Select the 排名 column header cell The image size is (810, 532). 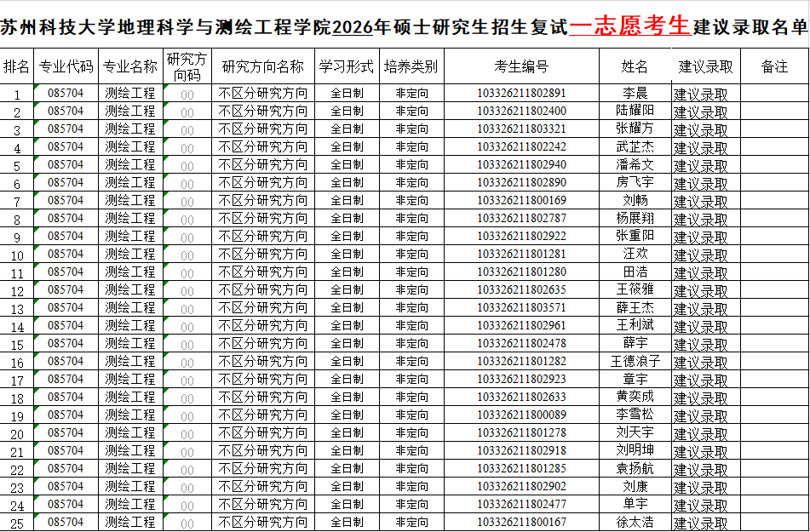[16, 66]
